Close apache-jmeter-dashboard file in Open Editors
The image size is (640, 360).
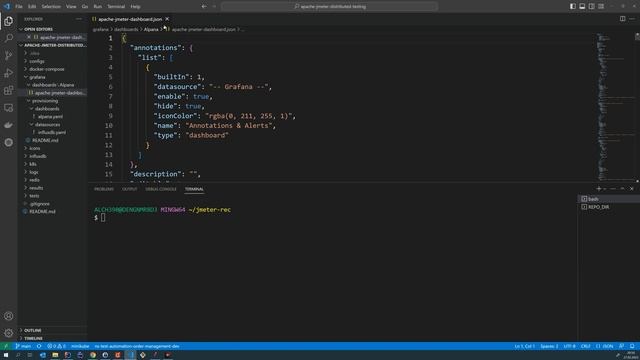[x=29, y=37]
